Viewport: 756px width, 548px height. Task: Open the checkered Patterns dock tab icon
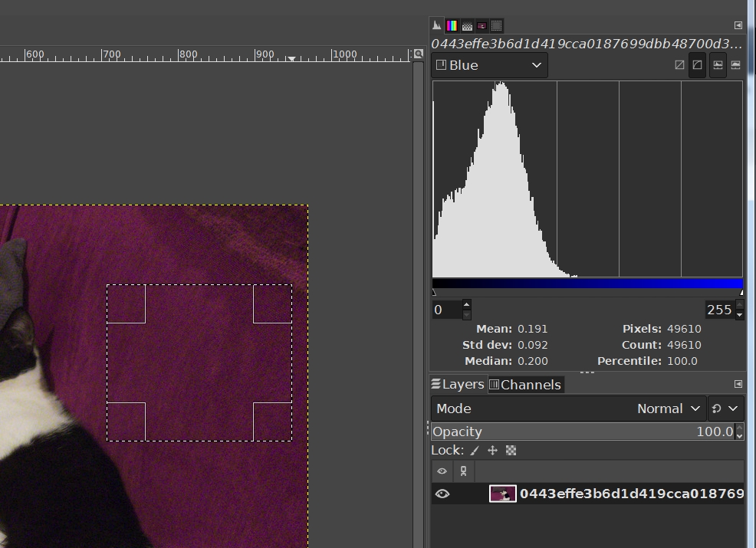tap(467, 25)
